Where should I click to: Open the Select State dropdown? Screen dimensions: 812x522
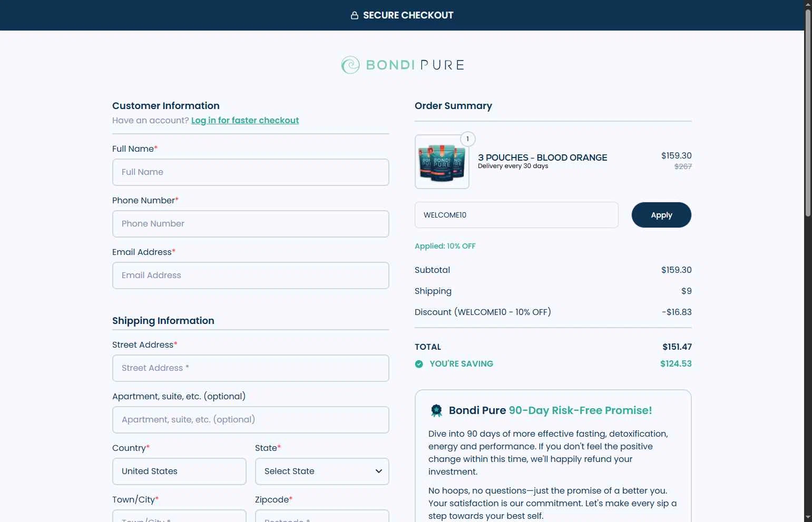[x=322, y=471]
